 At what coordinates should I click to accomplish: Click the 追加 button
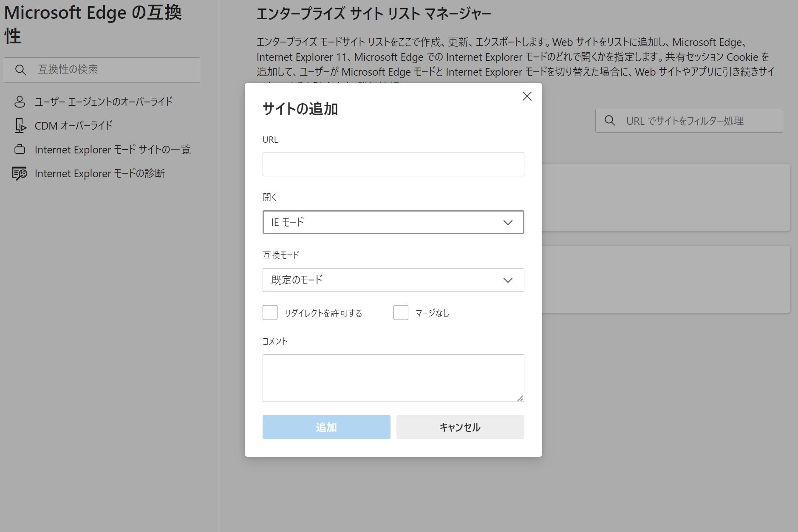click(326, 427)
